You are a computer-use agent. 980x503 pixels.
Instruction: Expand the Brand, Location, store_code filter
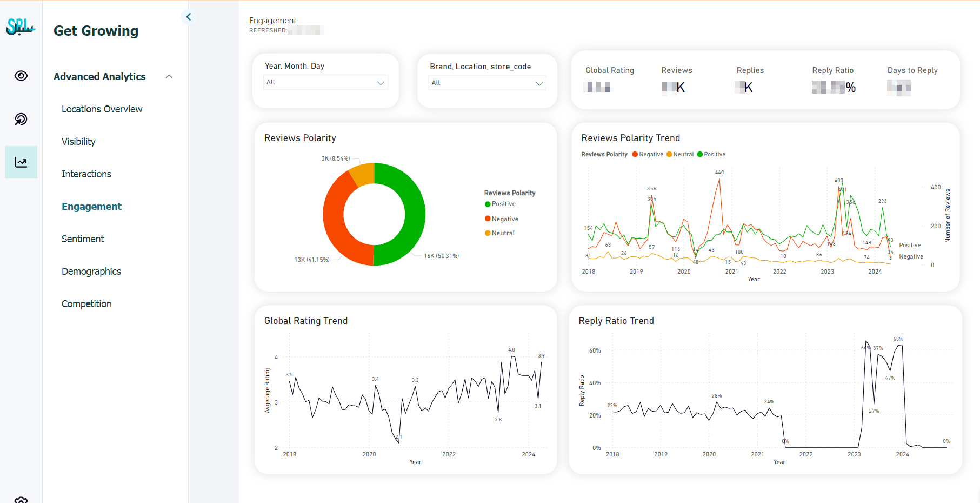tap(487, 83)
